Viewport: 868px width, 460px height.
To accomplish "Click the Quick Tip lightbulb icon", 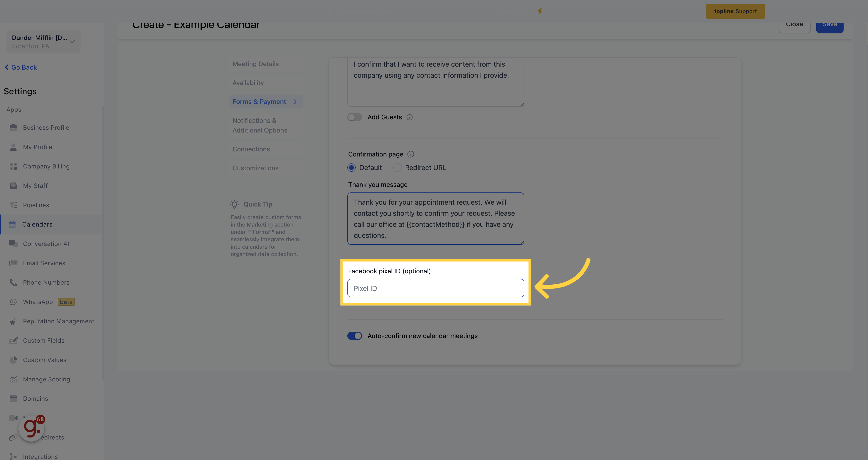I will 235,204.
